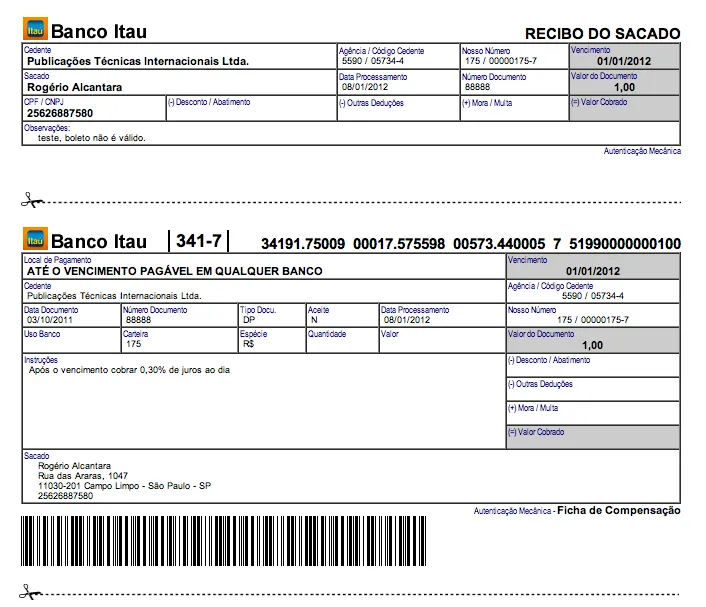Screen dimensions: 706x607
Task: Select '5590 / 05734-4' in the receipt section
Action: point(372,61)
